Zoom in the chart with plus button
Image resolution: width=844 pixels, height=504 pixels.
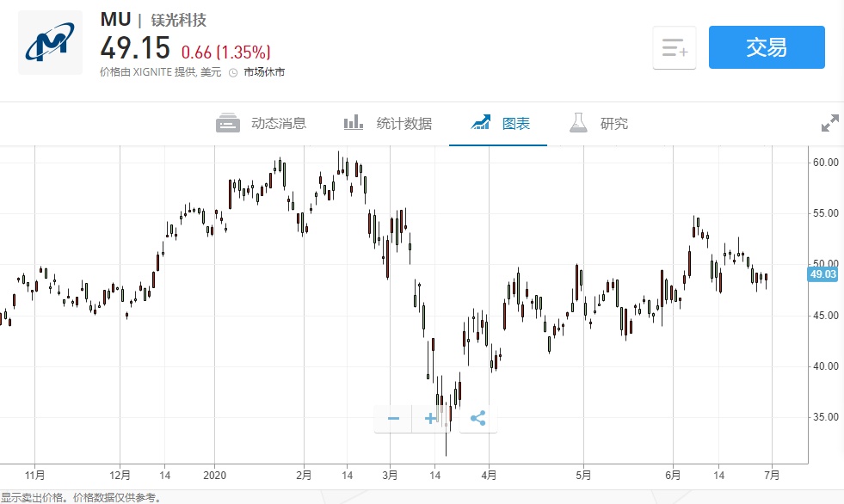(x=431, y=419)
